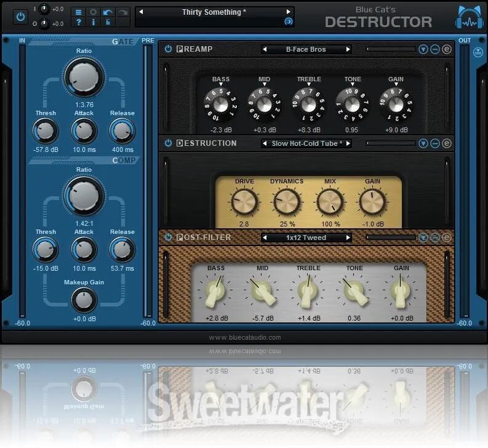Image resolution: width=488 pixels, height=448 pixels.
Task: Click the COMP section header label
Action: 124,161
